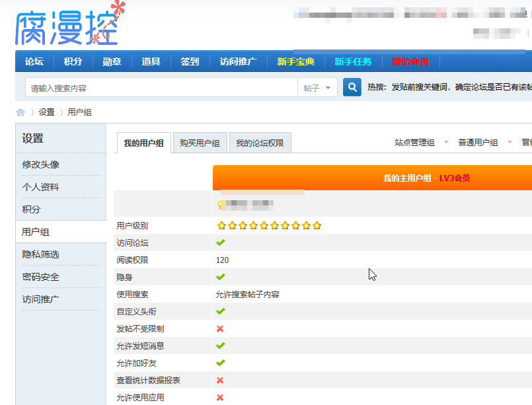Switch to the 我的用户组 tab
532x405 pixels.
click(144, 143)
